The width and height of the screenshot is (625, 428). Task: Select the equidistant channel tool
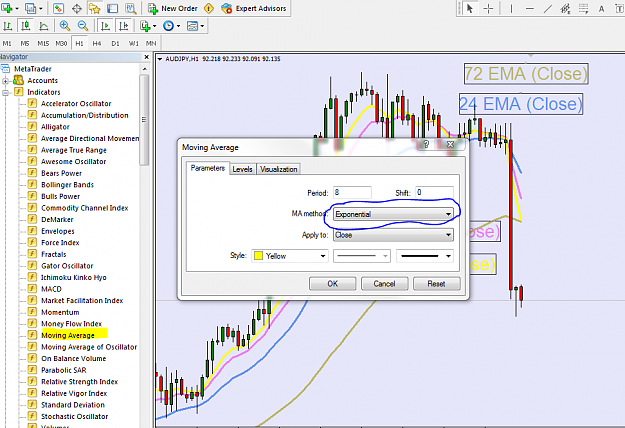coord(565,8)
